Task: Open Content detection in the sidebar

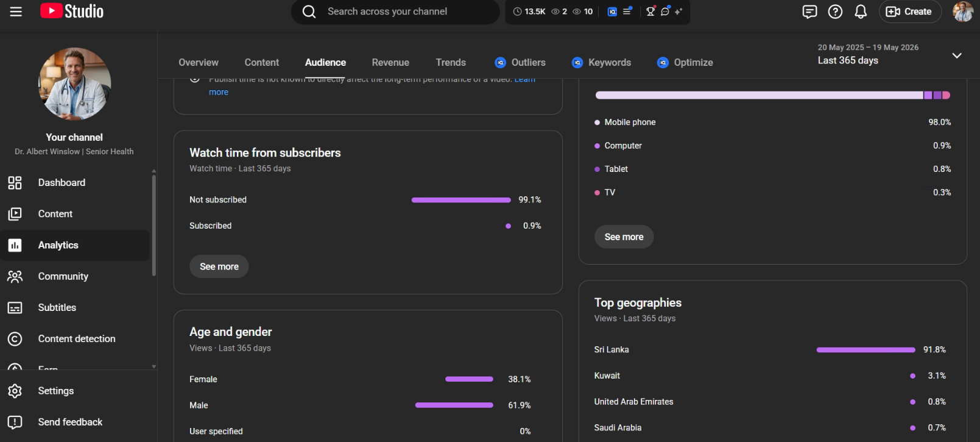Action: pyautogui.click(x=75, y=339)
